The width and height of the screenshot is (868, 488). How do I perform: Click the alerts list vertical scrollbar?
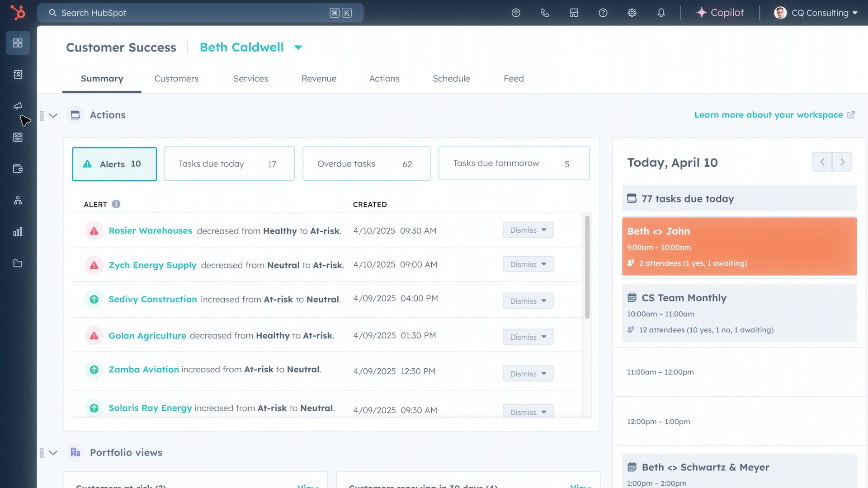[587, 267]
